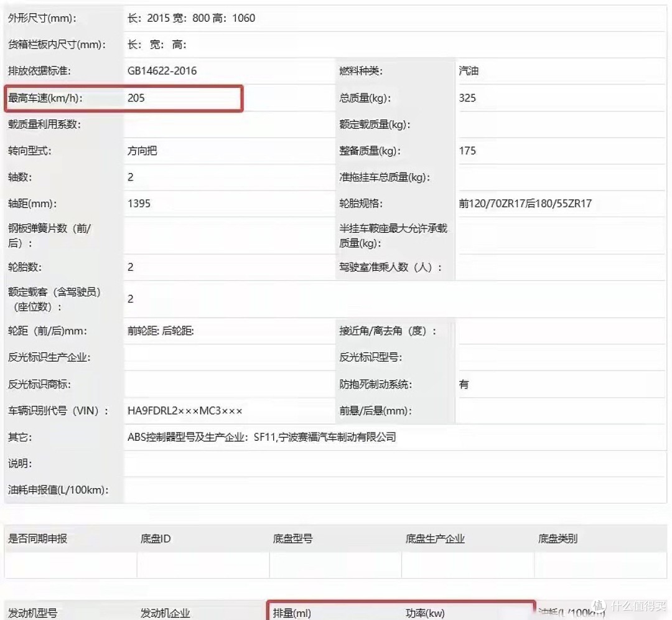672x620 pixels.
Task: Click the ABS value 有
Action: click(464, 384)
